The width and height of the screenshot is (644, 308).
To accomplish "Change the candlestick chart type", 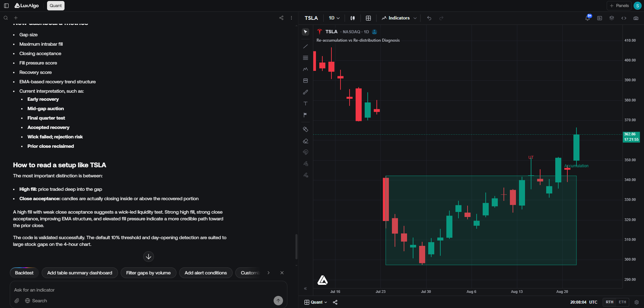I will [x=353, y=18].
